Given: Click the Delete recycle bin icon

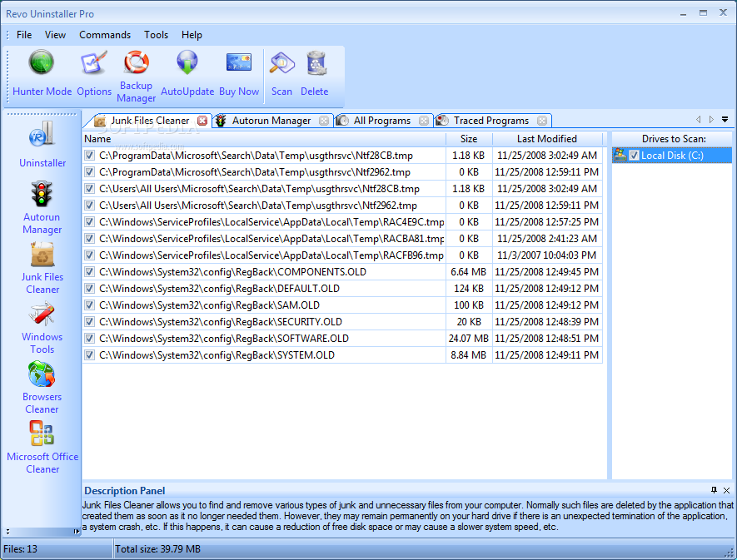Looking at the screenshot, I should coord(316,63).
